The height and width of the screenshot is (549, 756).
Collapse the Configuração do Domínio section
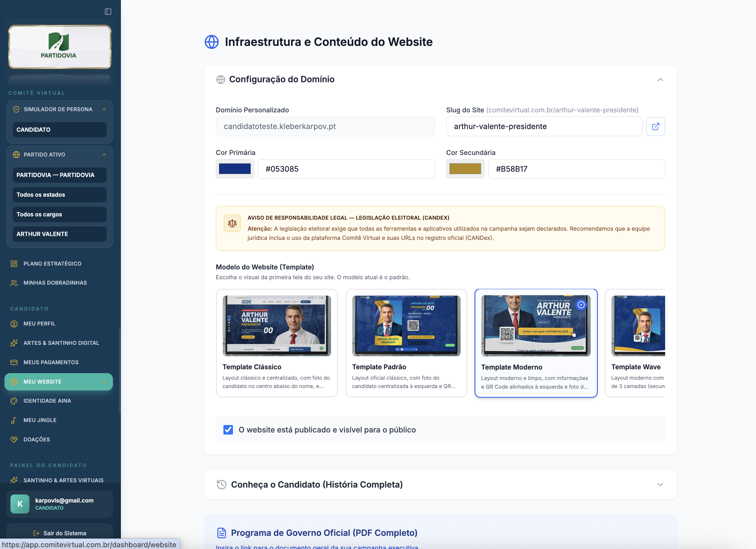[x=660, y=80]
